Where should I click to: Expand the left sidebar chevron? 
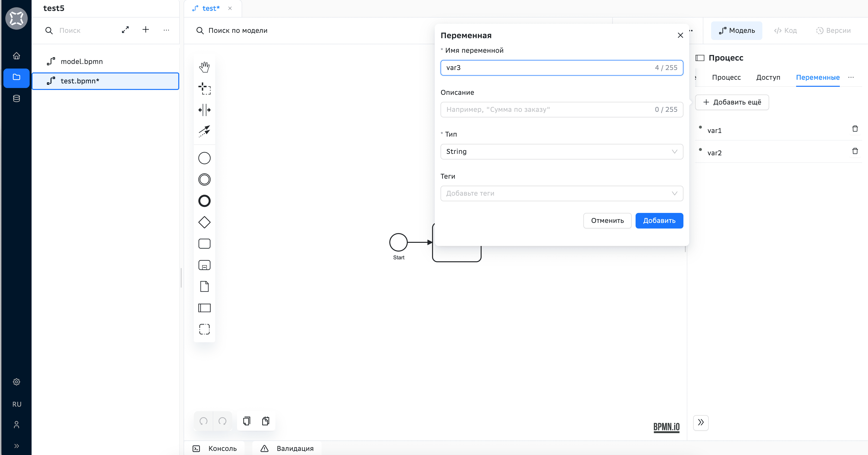coord(16,446)
